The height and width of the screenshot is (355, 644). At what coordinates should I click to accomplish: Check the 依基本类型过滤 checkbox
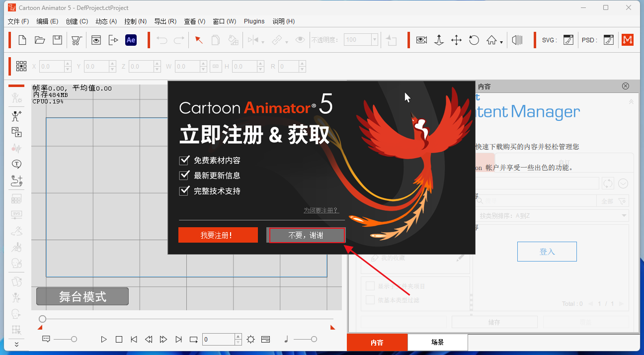click(x=370, y=300)
